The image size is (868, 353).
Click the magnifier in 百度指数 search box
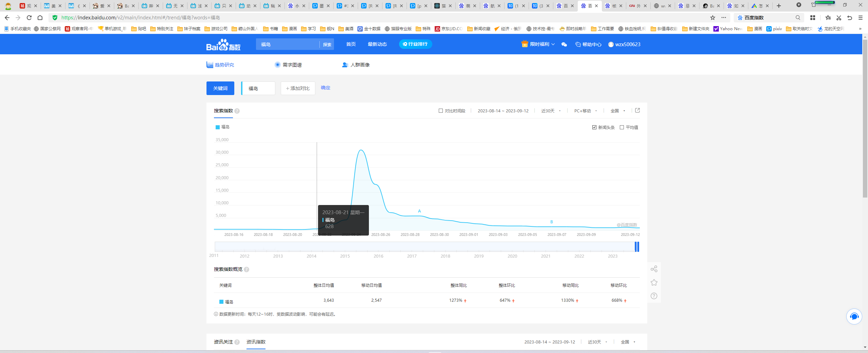798,18
